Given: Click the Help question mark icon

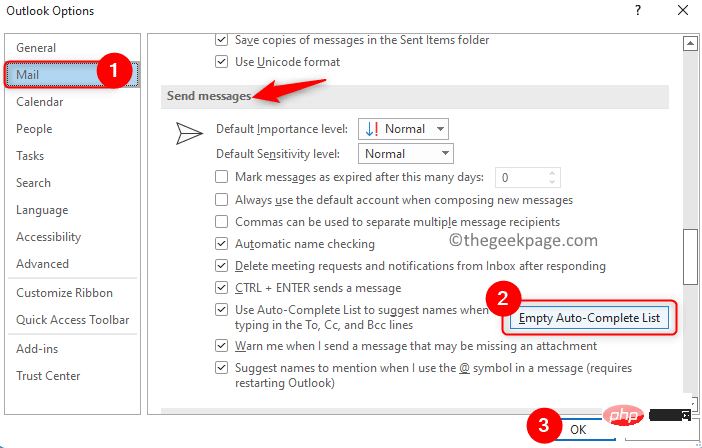Looking at the screenshot, I should pos(638,11).
